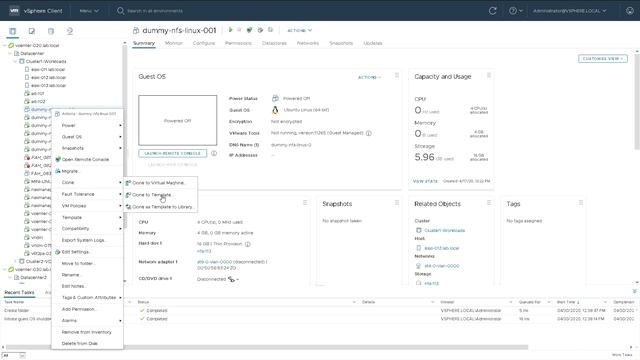640x360 pixels.
Task: Select Rename in the context menu
Action: point(87,275)
